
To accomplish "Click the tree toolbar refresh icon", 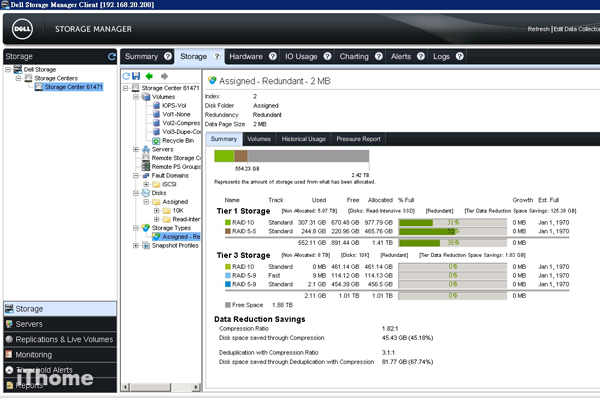I will point(126,76).
